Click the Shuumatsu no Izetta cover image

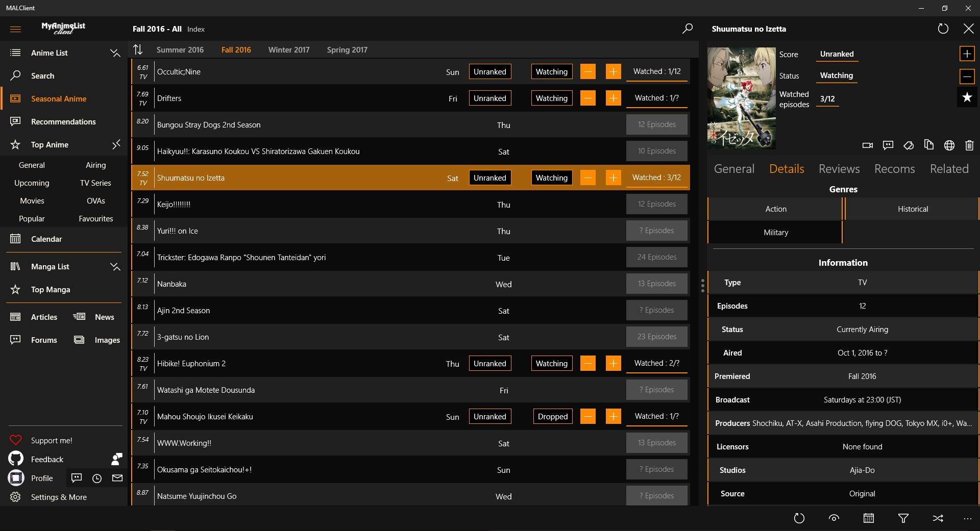tap(742, 98)
